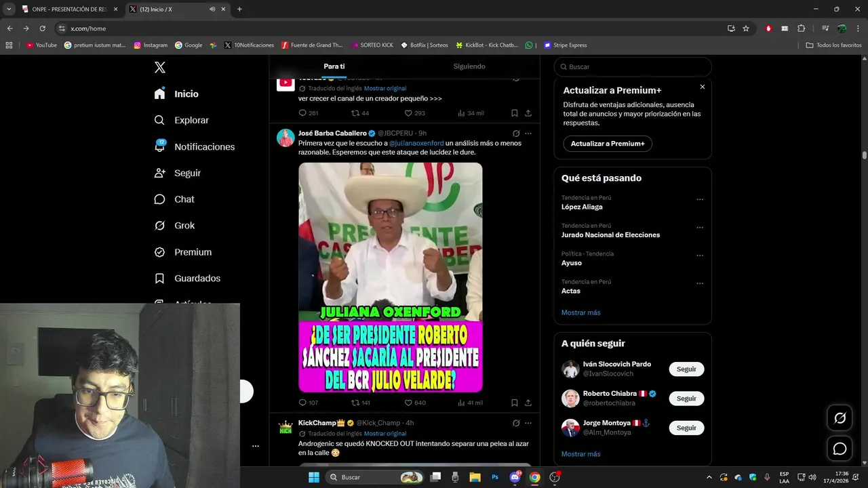Open options for Ayuso trend
This screenshot has height=488, width=868.
[x=700, y=256]
